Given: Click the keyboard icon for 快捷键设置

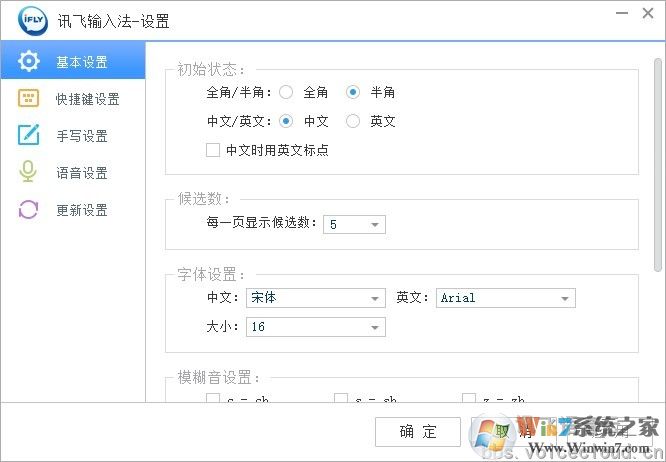Looking at the screenshot, I should pos(28,99).
